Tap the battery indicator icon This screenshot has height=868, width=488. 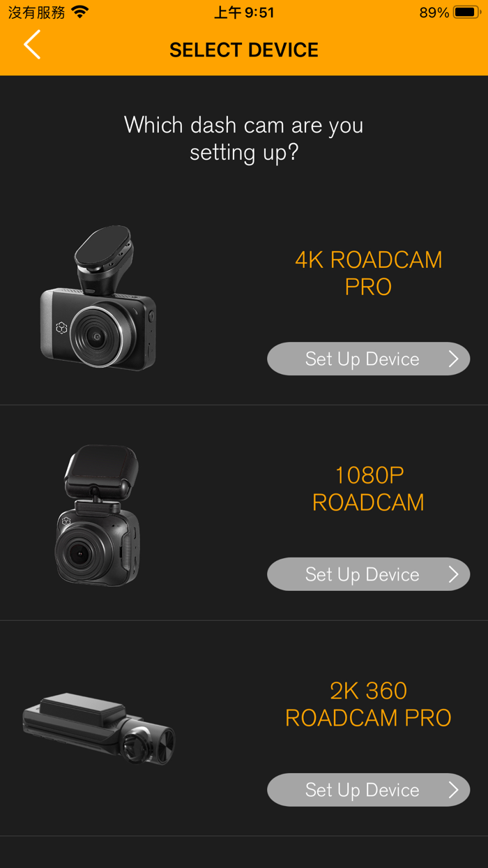pyautogui.click(x=466, y=13)
